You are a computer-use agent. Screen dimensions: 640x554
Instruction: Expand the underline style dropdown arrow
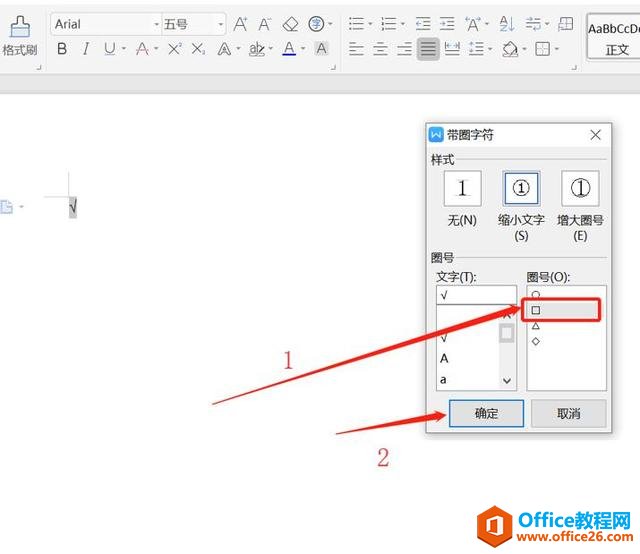click(x=123, y=48)
